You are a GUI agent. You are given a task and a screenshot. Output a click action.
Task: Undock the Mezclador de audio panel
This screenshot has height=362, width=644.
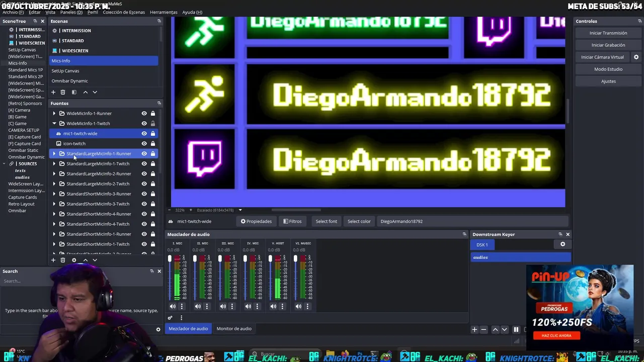point(464,234)
